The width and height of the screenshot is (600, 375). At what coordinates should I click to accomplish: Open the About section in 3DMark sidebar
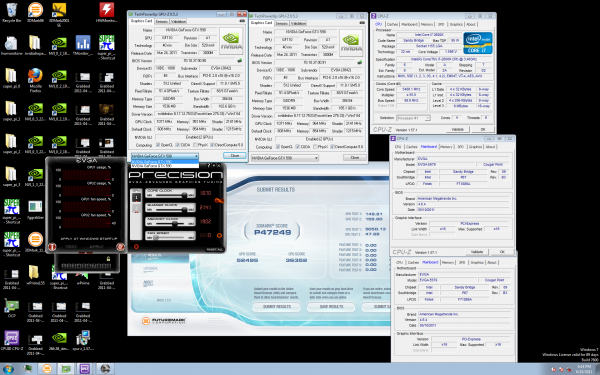(148, 283)
